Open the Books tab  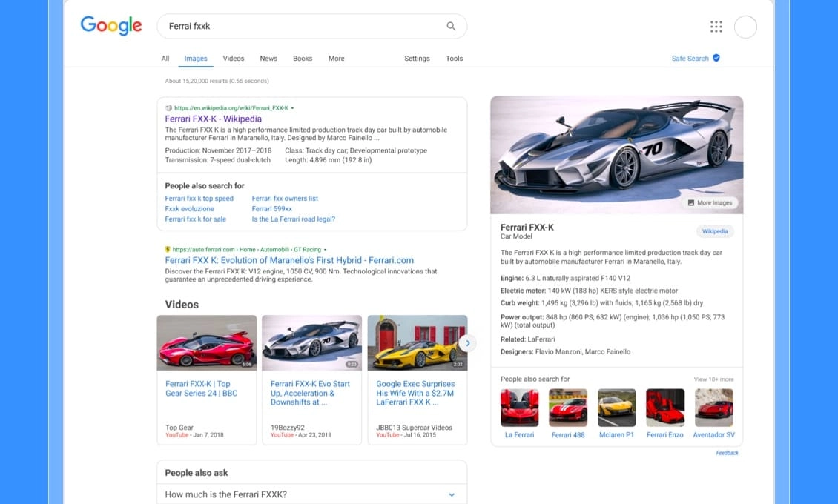pyautogui.click(x=303, y=59)
